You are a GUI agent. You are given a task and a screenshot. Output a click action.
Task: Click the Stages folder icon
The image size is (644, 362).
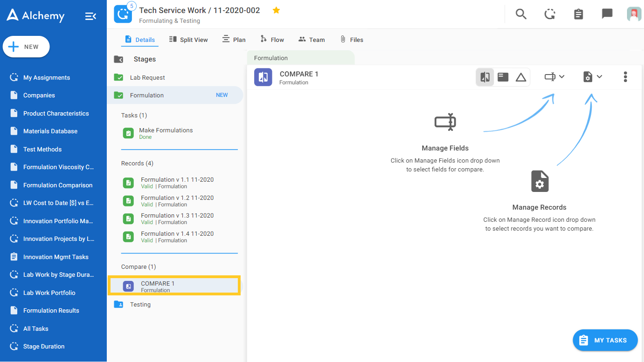coord(118,59)
